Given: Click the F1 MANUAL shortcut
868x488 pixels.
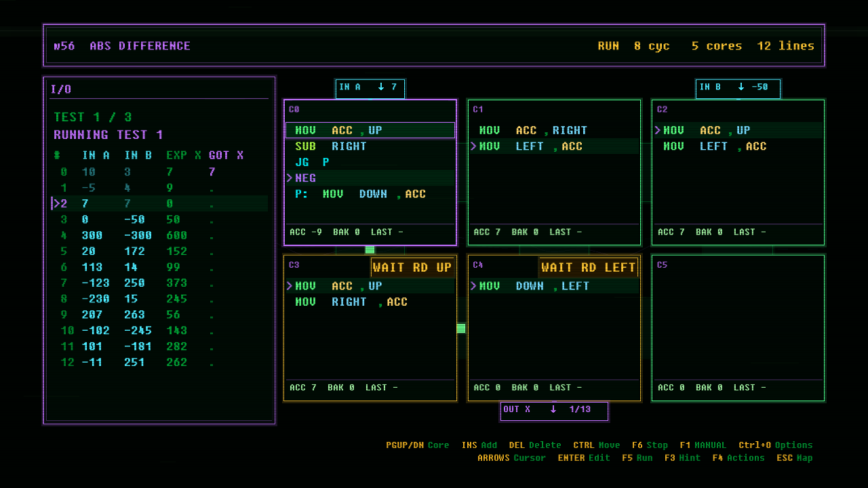Looking at the screenshot, I should coord(703,445).
